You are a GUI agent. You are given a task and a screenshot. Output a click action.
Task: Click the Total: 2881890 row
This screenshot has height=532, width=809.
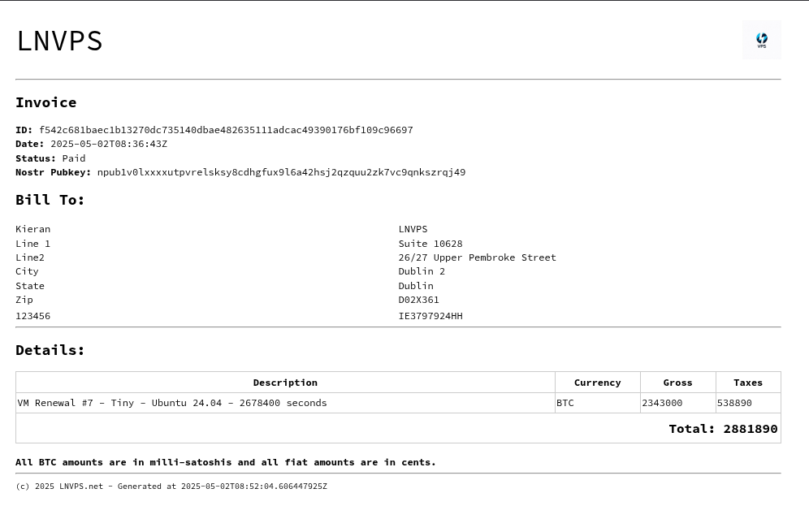point(398,428)
